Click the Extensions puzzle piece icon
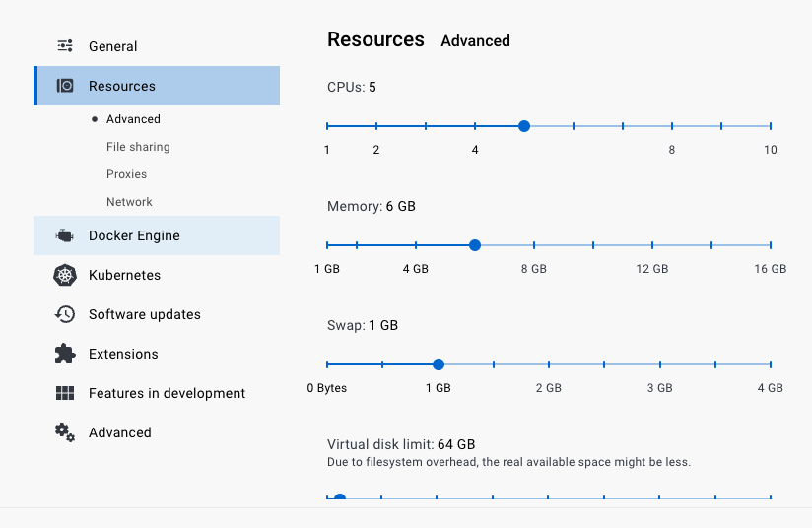 coord(65,354)
